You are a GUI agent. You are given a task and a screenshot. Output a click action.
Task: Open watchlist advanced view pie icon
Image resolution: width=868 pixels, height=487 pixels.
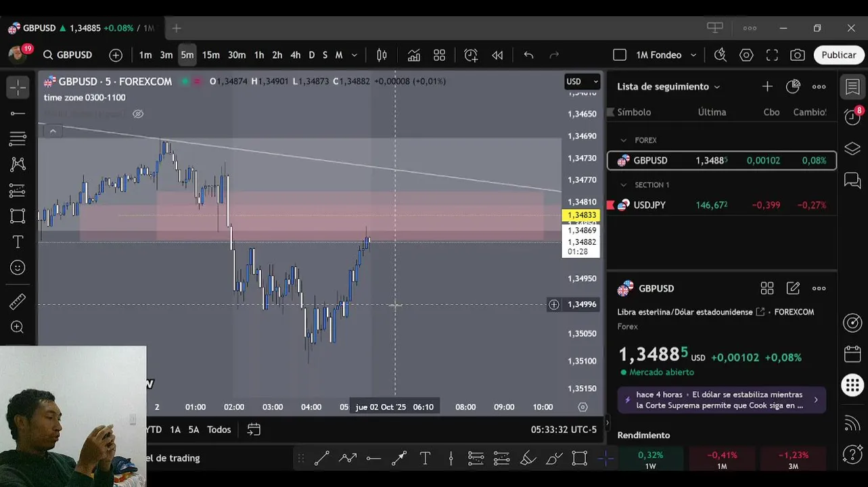[x=793, y=87]
